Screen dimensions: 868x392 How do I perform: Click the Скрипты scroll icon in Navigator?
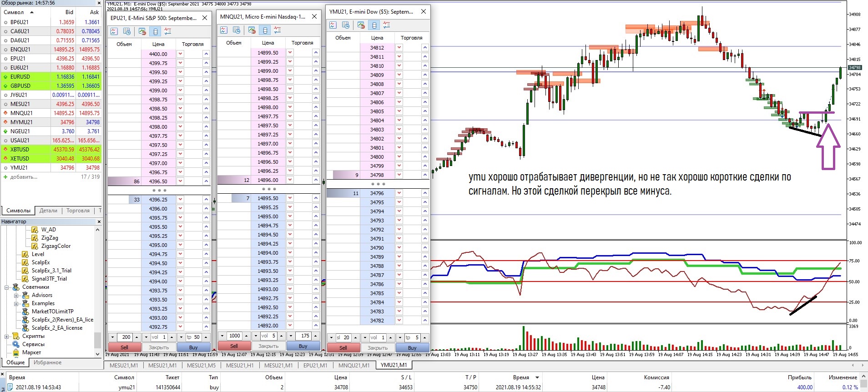click(x=16, y=336)
